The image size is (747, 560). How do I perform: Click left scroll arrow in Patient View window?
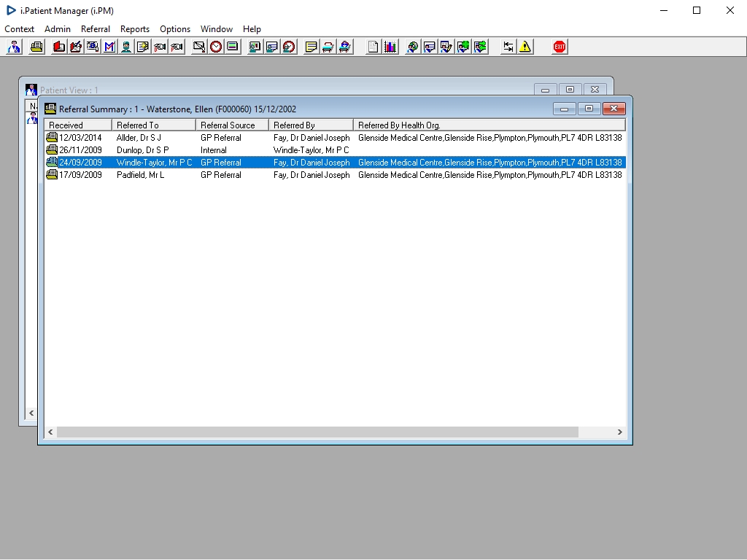point(31,413)
